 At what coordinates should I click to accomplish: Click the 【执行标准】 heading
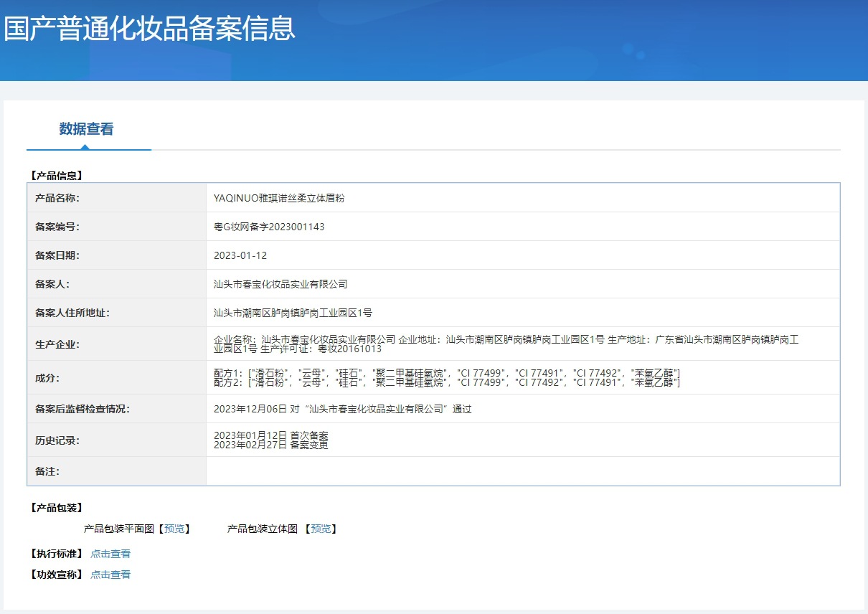[x=56, y=554]
